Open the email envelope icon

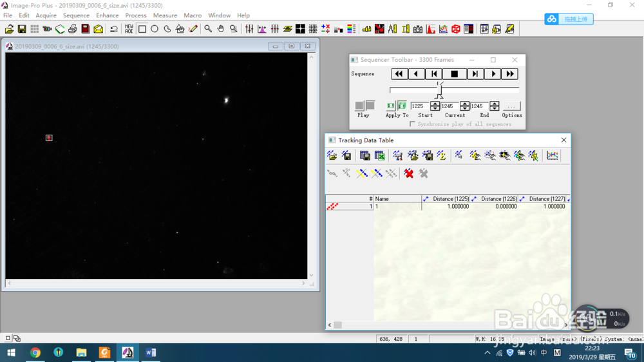coord(98,29)
